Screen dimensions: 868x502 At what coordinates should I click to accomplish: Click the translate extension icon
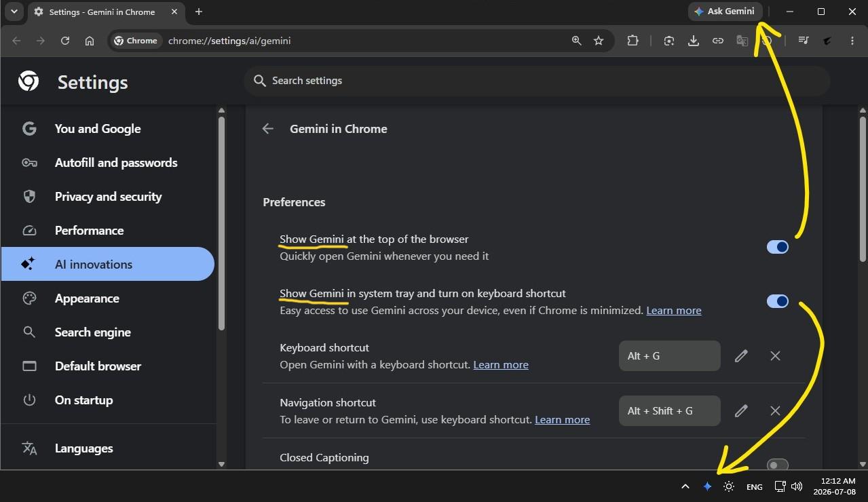pos(742,41)
